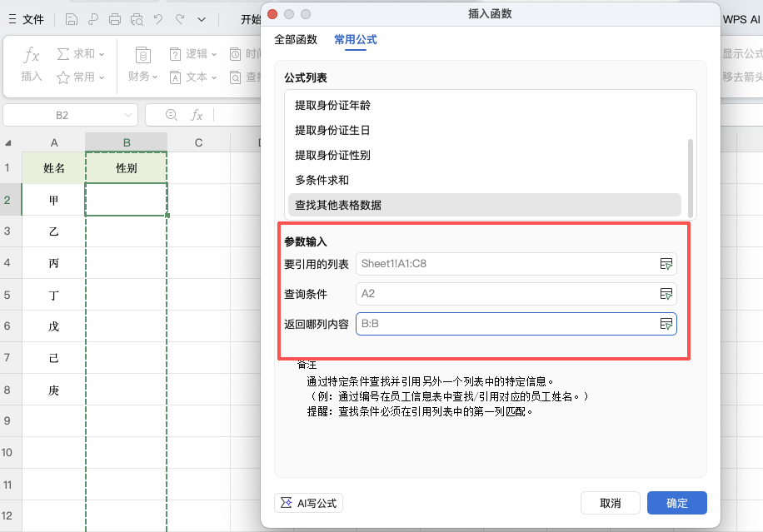
Task: Click the Print icon in quick access toolbar
Action: click(x=113, y=19)
